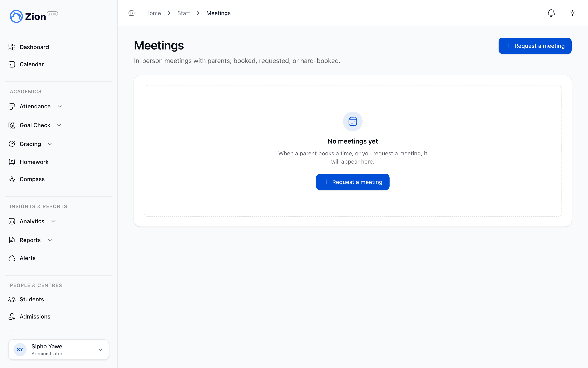Click the top-right Request a meeting button

pyautogui.click(x=535, y=46)
